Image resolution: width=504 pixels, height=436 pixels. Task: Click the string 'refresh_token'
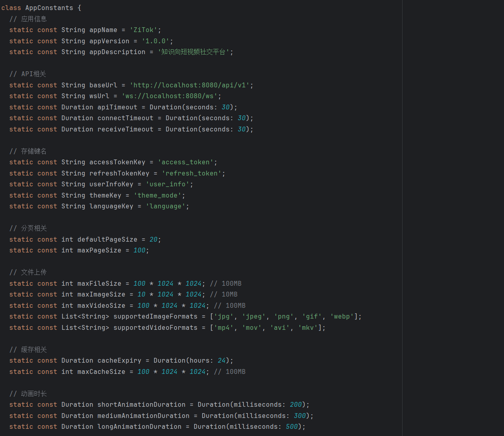192,174
